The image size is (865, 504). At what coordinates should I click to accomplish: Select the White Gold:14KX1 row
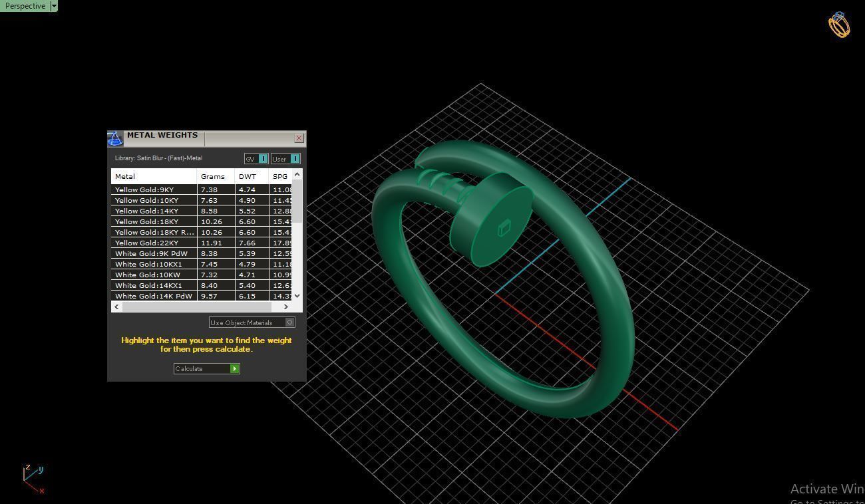point(202,285)
